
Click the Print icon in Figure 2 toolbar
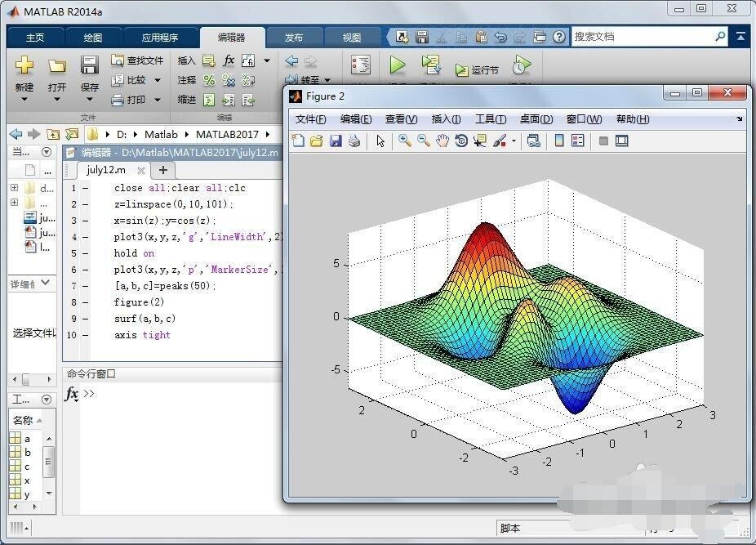[x=354, y=141]
